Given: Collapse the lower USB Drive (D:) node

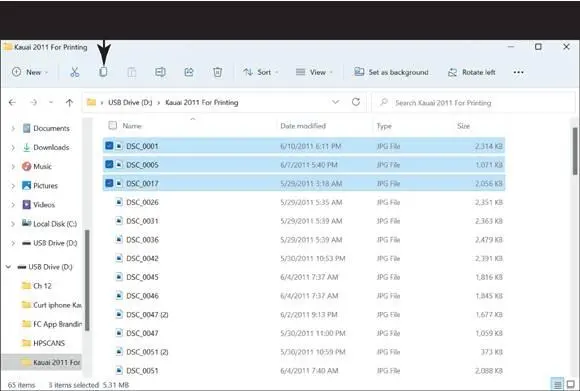Looking at the screenshot, I should [x=8, y=267].
